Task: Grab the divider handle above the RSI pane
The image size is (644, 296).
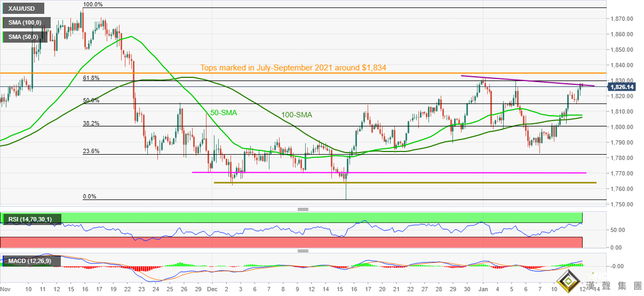Action: [303, 209]
